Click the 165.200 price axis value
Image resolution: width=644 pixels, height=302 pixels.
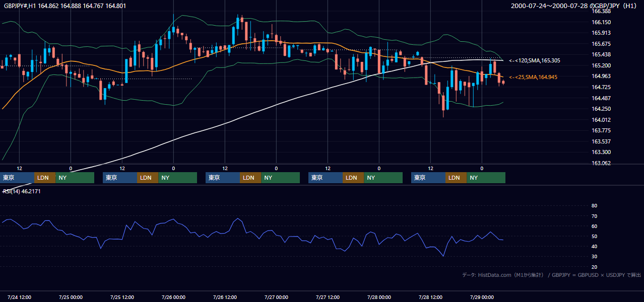601,65
